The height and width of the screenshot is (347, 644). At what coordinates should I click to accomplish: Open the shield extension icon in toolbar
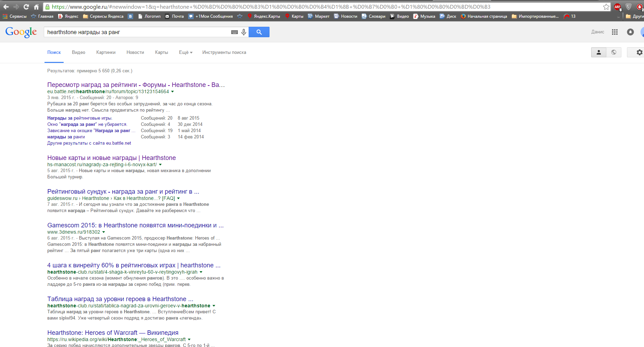click(x=629, y=7)
